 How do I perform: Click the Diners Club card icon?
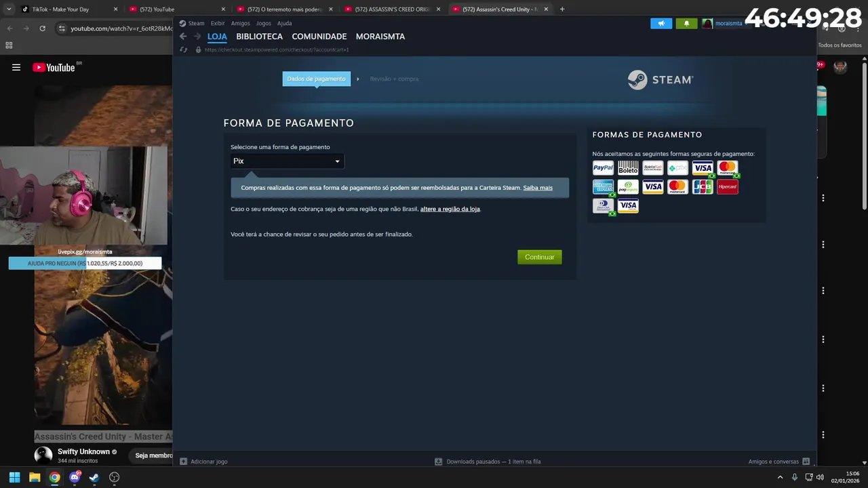(x=603, y=206)
